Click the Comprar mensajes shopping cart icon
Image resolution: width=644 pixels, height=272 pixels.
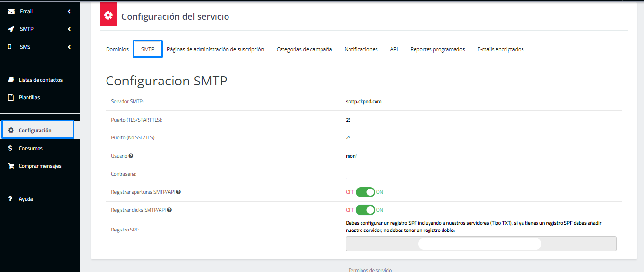coord(11,166)
